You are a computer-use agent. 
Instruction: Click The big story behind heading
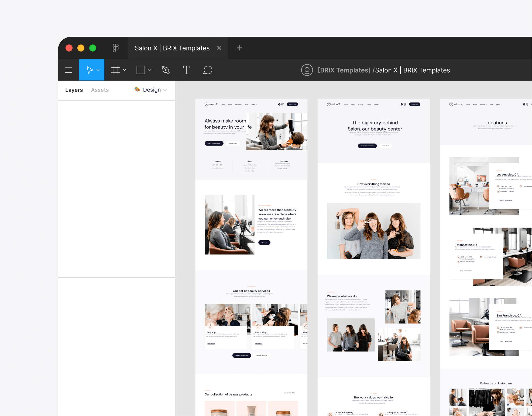coord(375,123)
